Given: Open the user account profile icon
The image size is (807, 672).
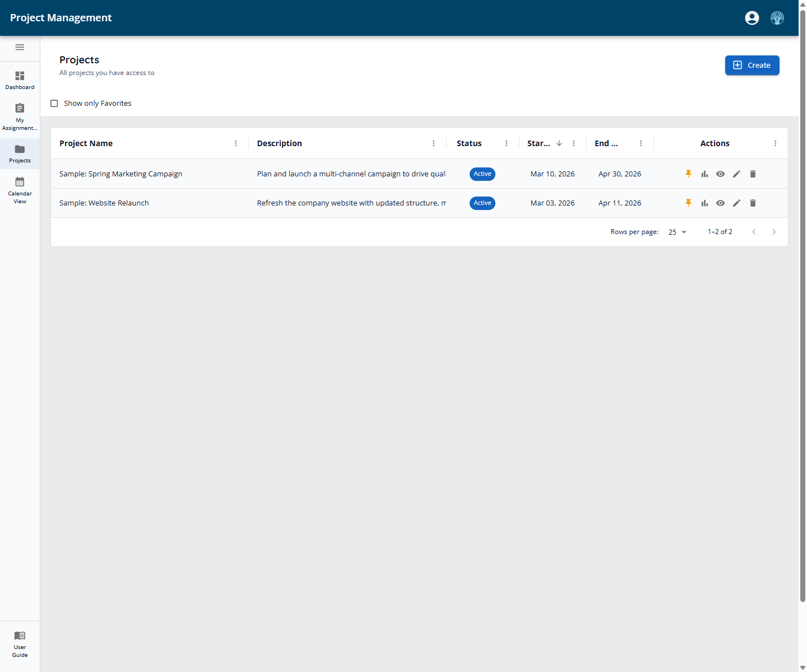Looking at the screenshot, I should click(x=752, y=18).
